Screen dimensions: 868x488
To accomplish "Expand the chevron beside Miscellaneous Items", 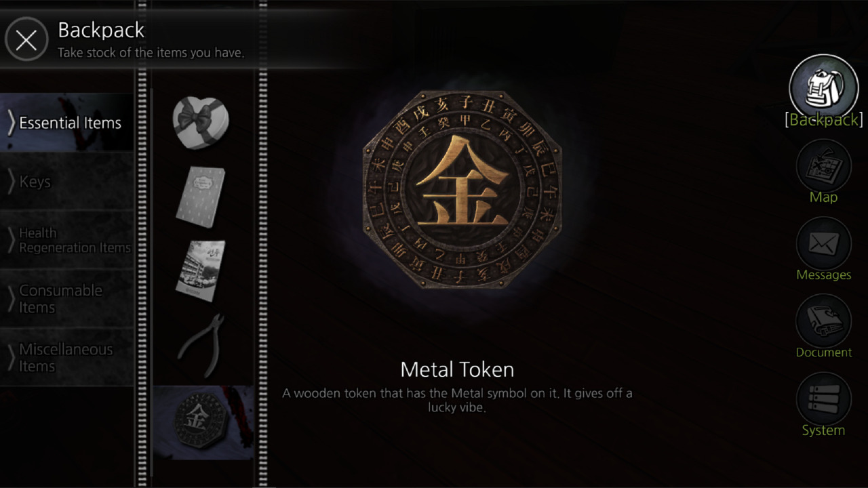I will (11, 357).
